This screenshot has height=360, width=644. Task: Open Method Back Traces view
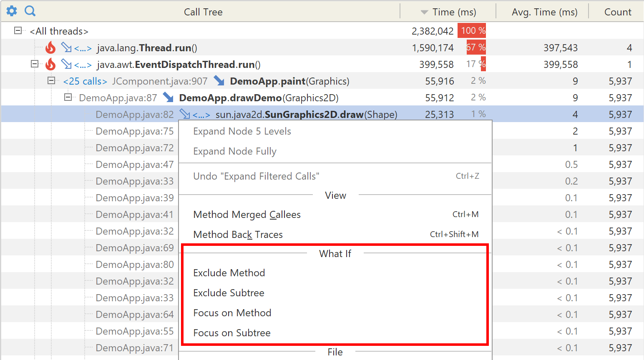[x=335, y=235]
